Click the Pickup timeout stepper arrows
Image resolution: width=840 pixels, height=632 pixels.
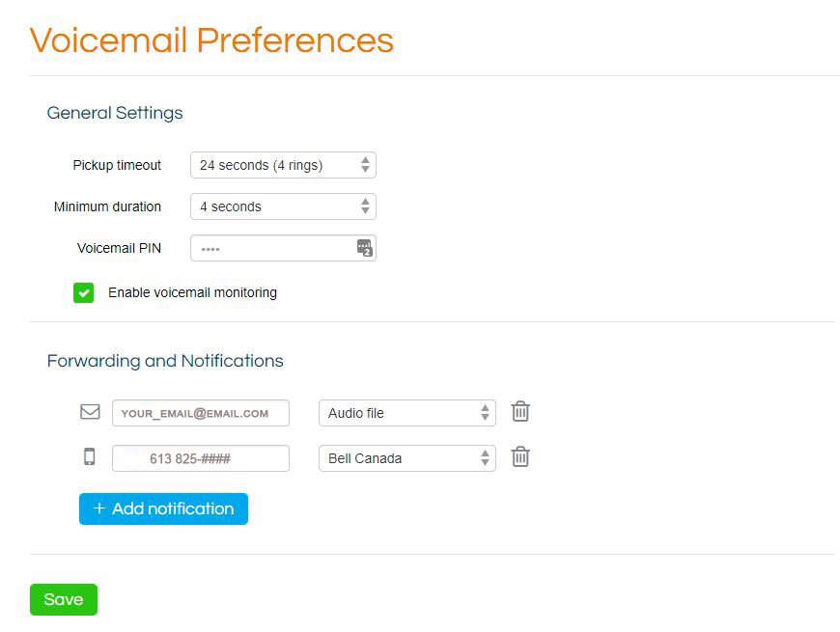tap(365, 165)
